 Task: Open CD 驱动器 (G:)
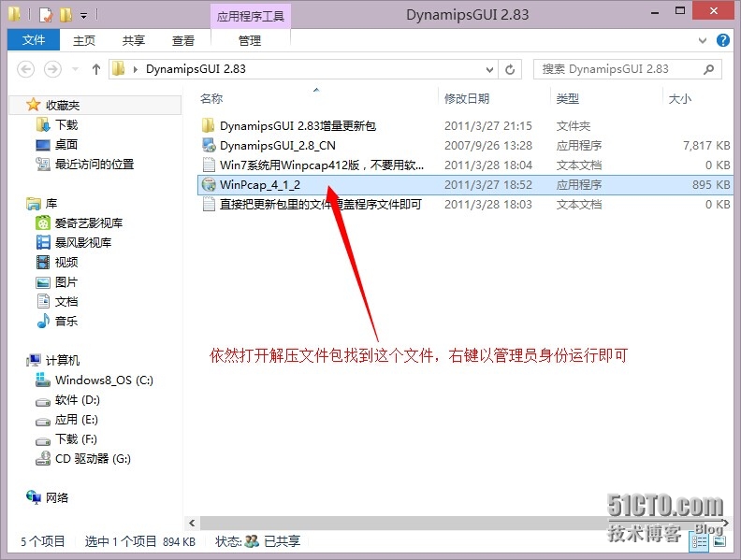[93, 459]
